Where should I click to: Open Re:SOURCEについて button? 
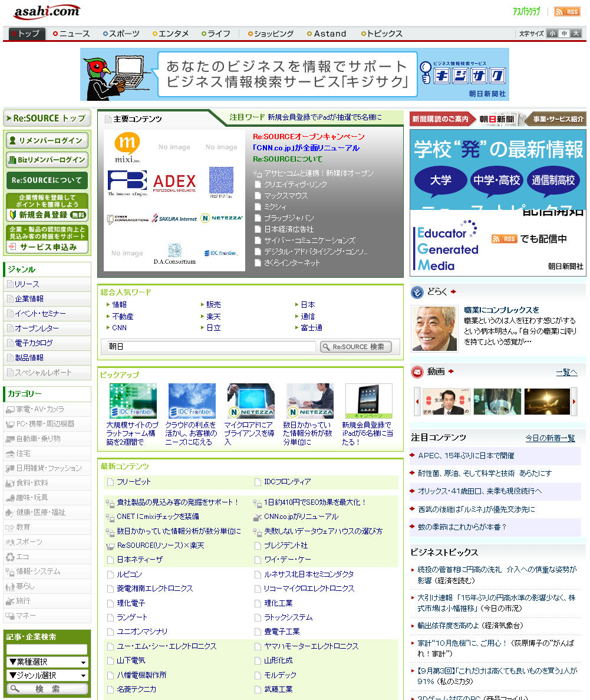(x=47, y=180)
